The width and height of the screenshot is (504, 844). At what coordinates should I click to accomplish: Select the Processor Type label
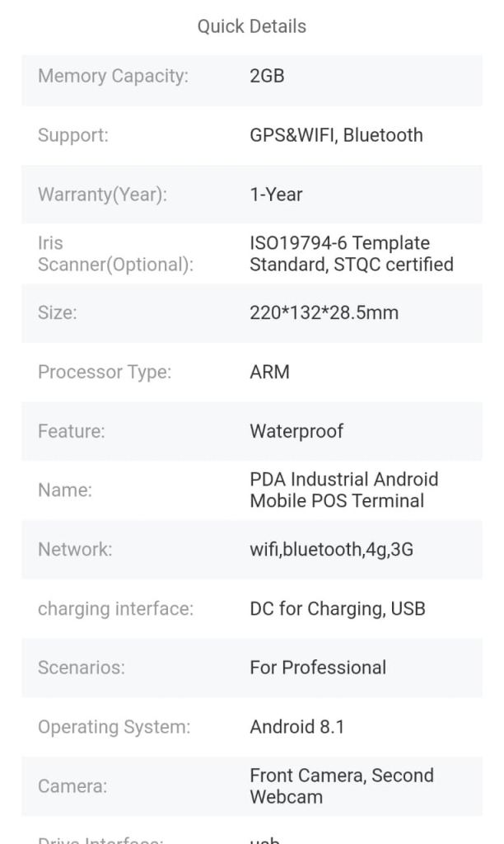tap(105, 372)
